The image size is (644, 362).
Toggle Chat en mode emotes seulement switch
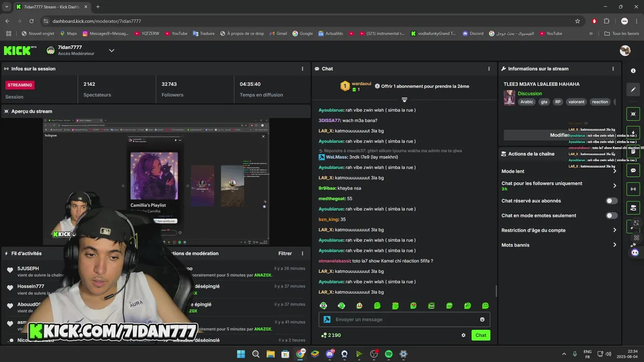pyautogui.click(x=611, y=216)
